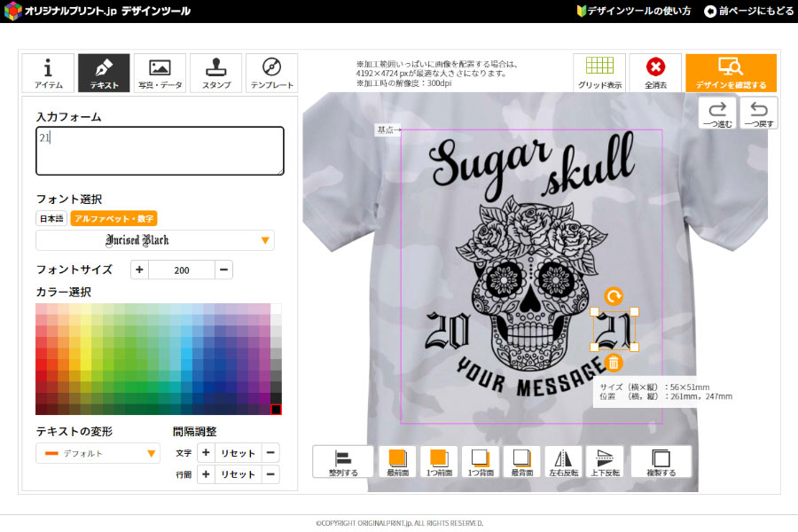The height and width of the screenshot is (532, 798).
Task: Toggle grid display with グリッド表示
Action: click(599, 73)
